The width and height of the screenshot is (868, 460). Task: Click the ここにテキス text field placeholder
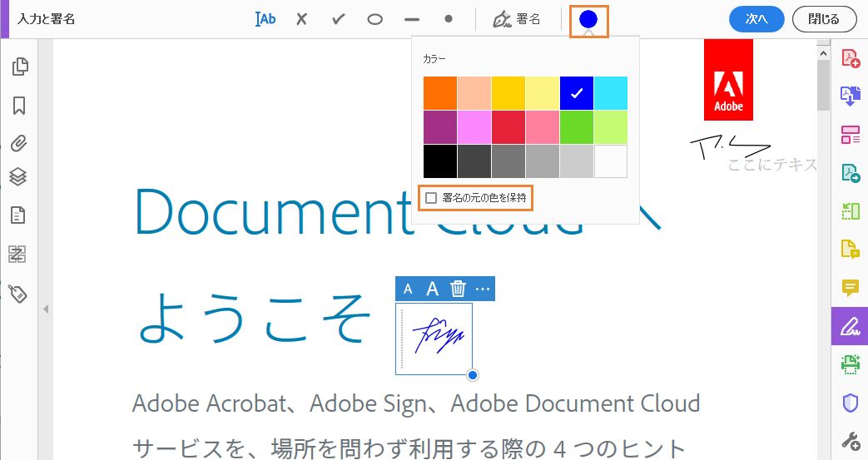[772, 165]
